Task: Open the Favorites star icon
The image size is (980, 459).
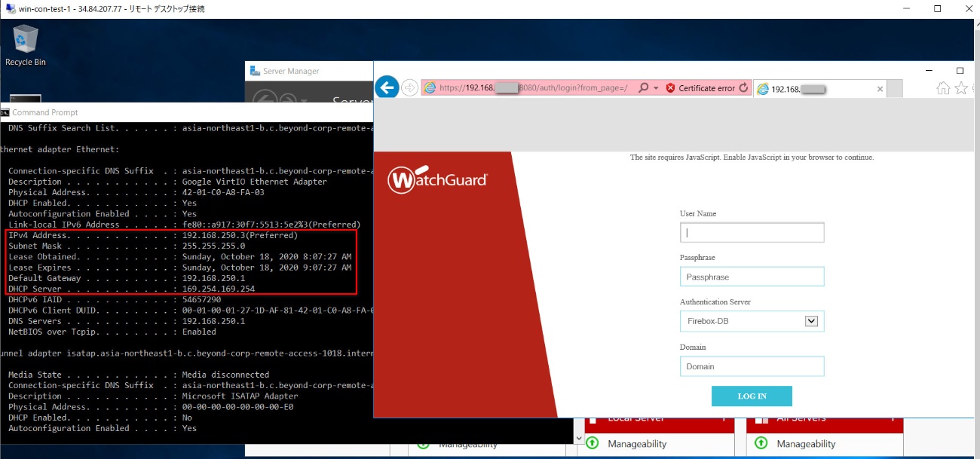Action: coord(961,88)
